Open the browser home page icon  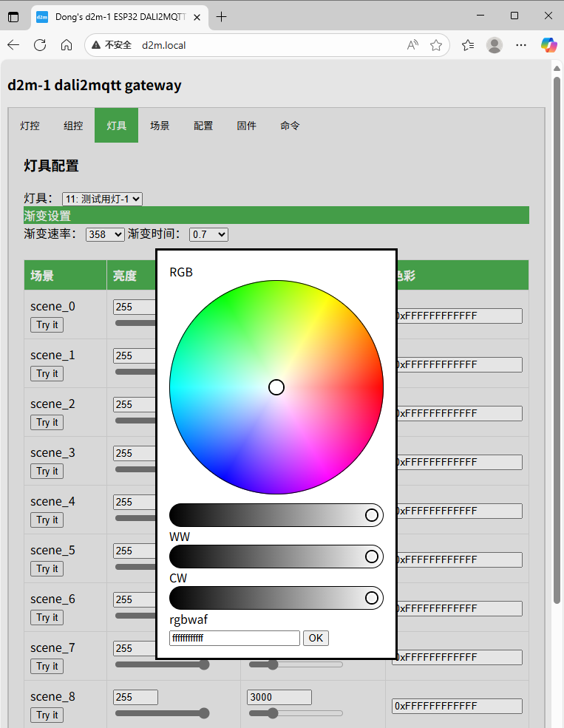click(x=67, y=45)
